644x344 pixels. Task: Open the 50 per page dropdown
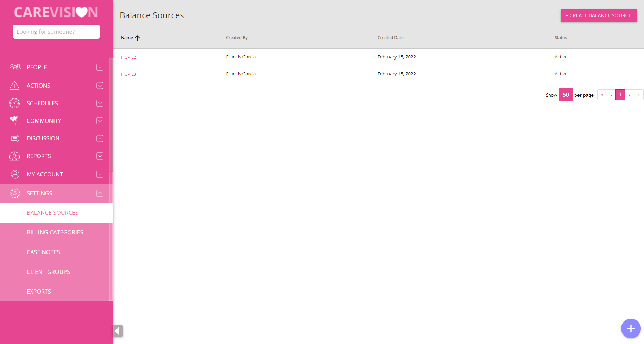566,95
